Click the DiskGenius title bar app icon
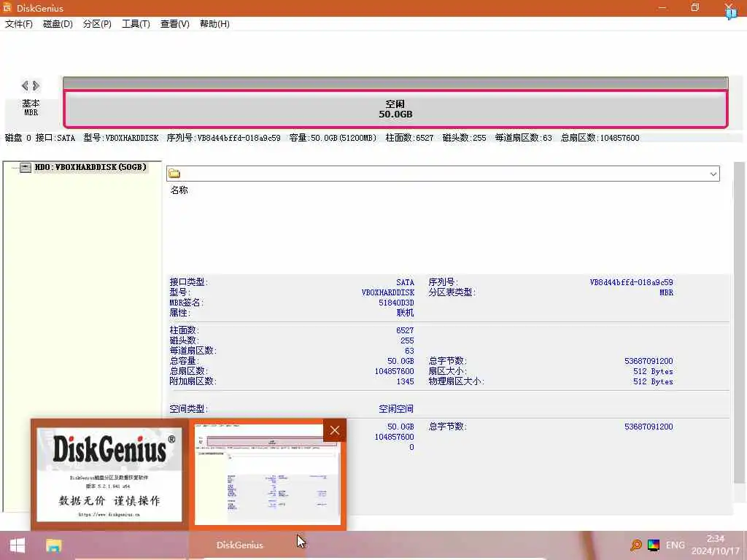The height and width of the screenshot is (560, 747). (7, 7)
